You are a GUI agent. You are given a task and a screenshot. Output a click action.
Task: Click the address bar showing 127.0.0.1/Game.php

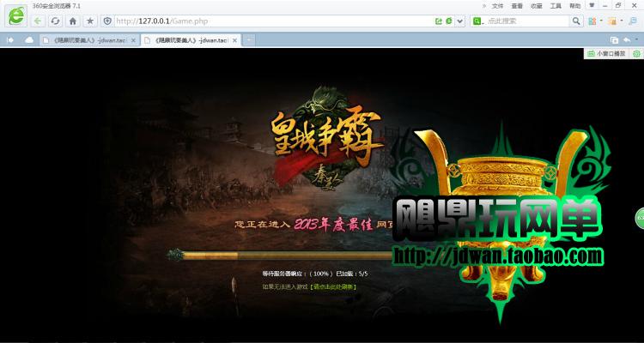click(273, 21)
